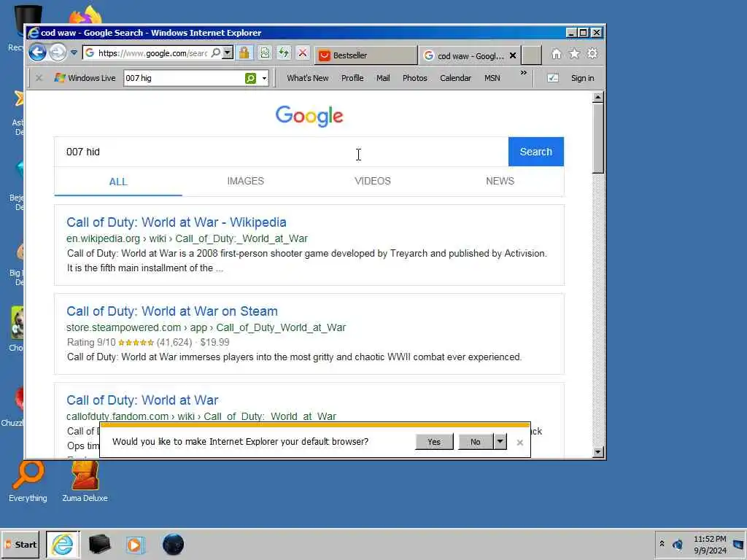Click the store.steampowered.com breadcrumb URL

pos(206,327)
